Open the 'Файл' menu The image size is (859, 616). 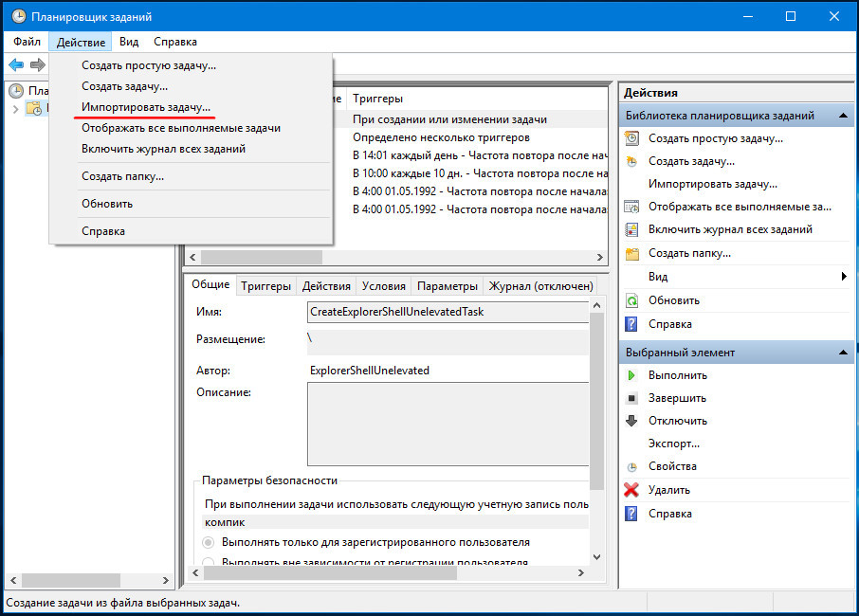pyautogui.click(x=27, y=42)
